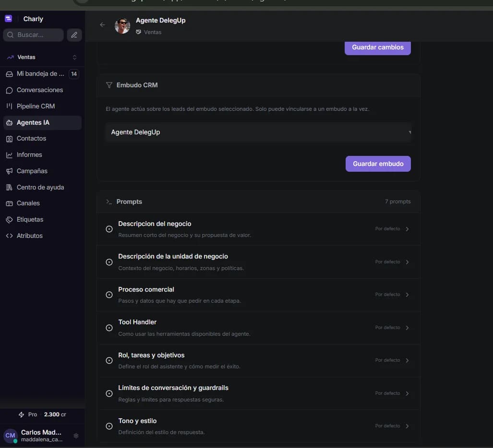Open Mi bandeja de entrada menu item

click(x=42, y=74)
